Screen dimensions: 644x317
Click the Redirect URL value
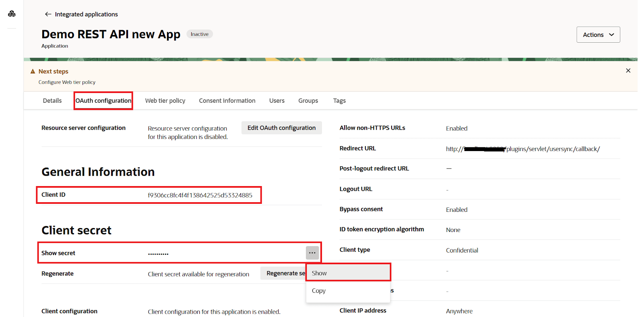pyautogui.click(x=523, y=149)
